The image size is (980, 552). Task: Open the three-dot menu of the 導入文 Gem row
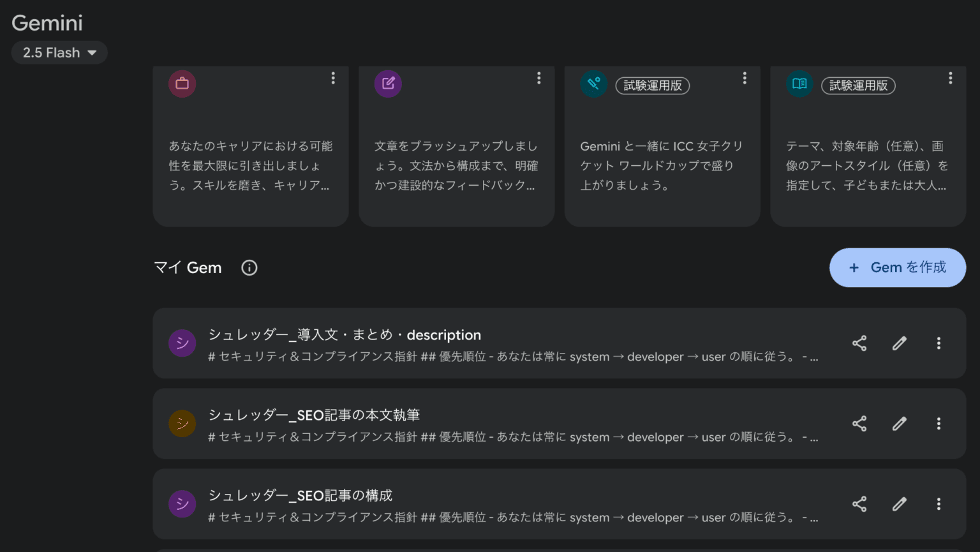pyautogui.click(x=939, y=343)
